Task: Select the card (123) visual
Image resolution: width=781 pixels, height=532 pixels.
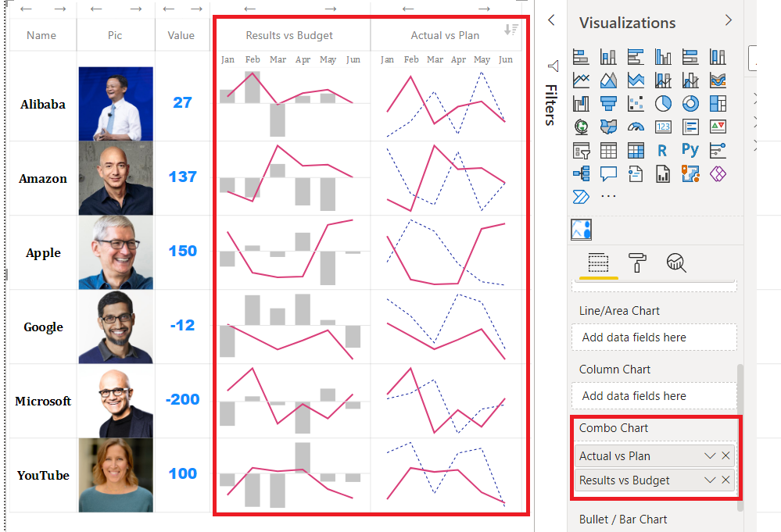Action: coord(663,127)
